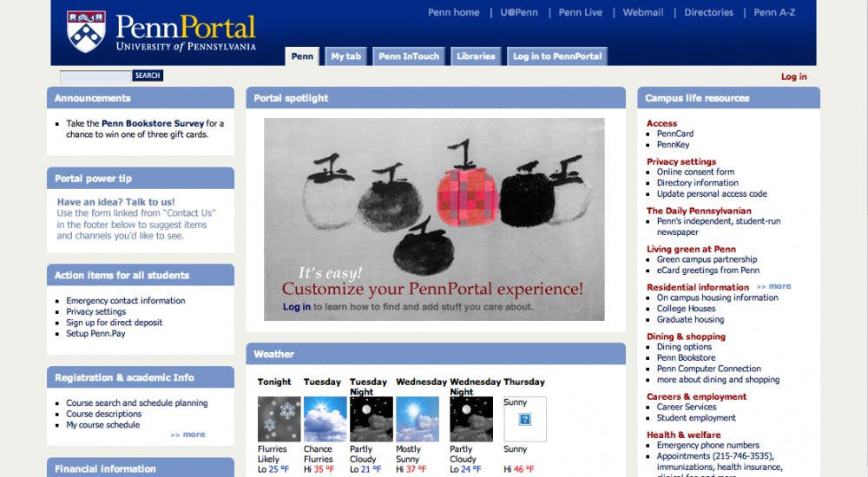Click Thursday's missing weather image icon

[524, 420]
